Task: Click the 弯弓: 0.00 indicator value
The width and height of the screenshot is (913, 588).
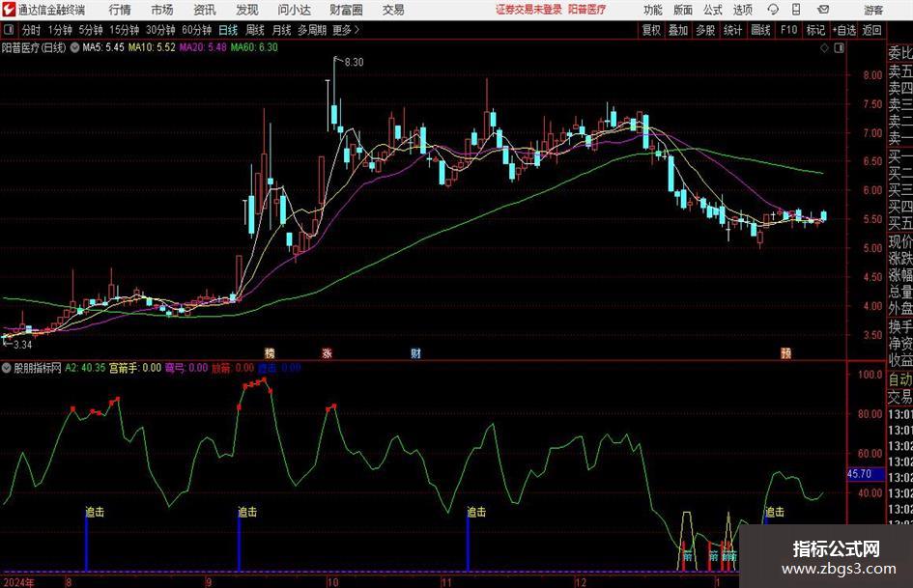Action: tap(186, 368)
